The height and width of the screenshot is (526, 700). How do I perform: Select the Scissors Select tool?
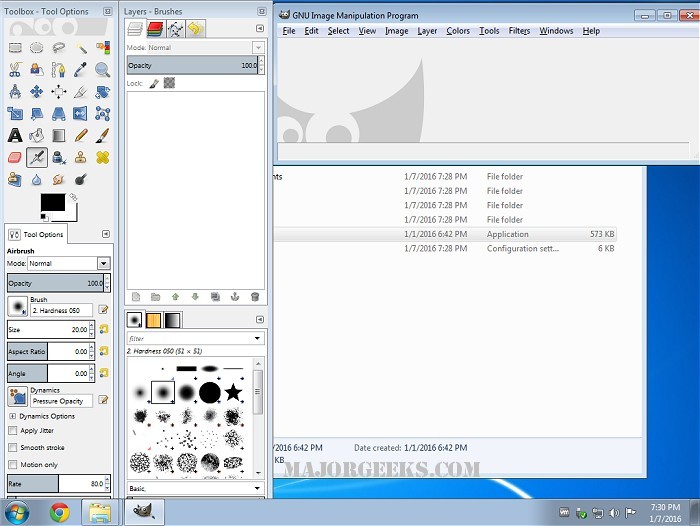click(x=15, y=69)
